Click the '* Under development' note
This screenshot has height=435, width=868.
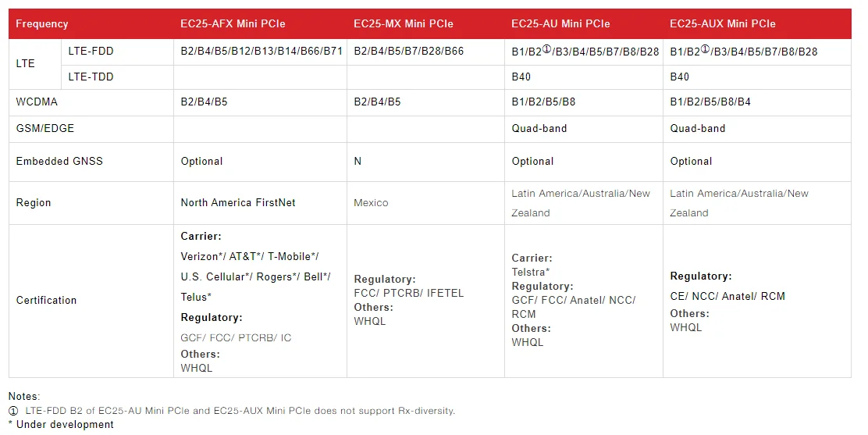(61, 425)
